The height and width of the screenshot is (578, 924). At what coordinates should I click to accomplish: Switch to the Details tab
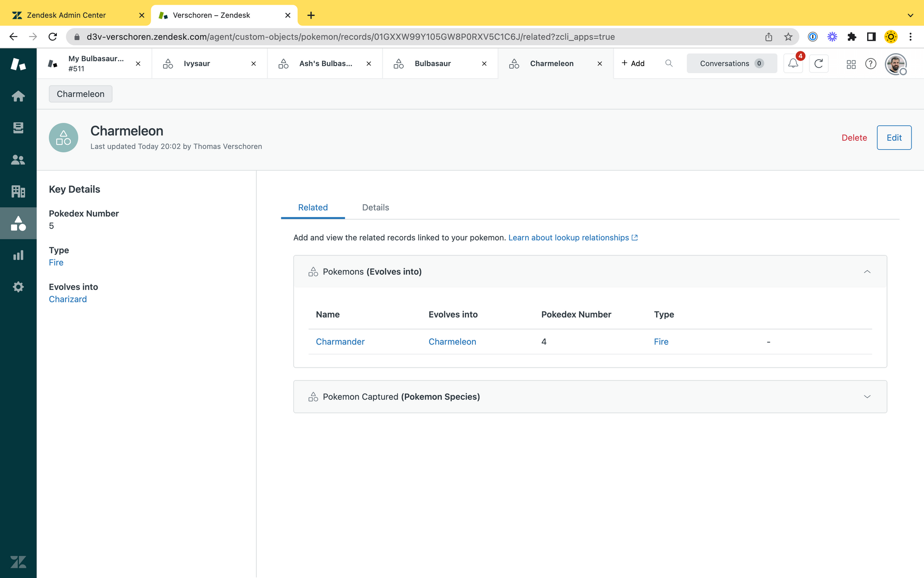(x=375, y=208)
